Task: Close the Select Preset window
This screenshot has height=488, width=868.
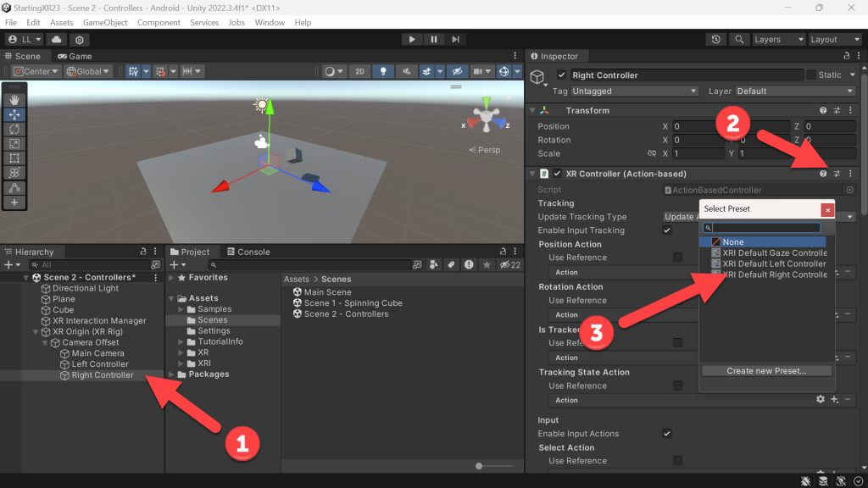Action: (827, 210)
